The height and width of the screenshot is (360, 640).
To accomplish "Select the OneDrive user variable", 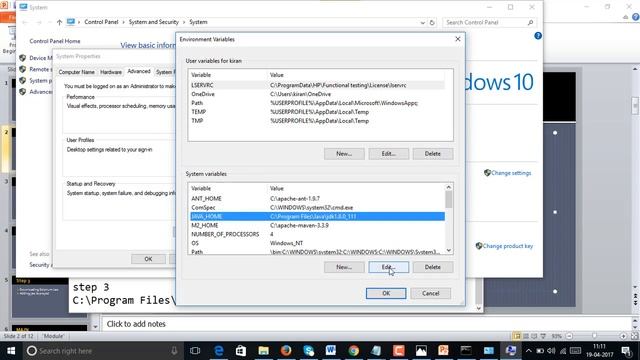I will (x=318, y=94).
